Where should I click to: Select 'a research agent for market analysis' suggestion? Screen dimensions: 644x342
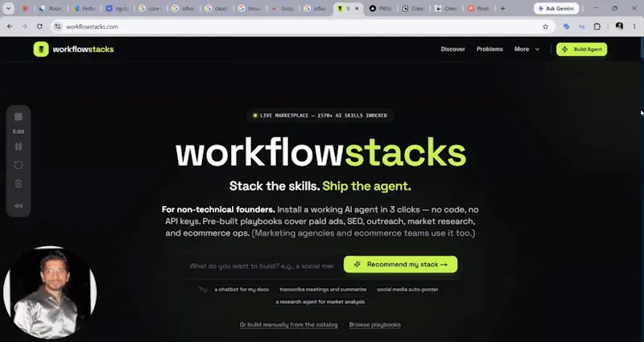[320, 302]
